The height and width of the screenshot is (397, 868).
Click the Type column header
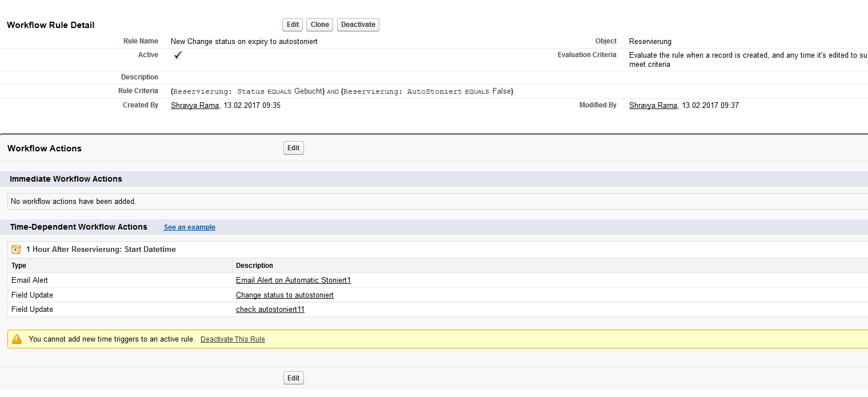click(19, 266)
